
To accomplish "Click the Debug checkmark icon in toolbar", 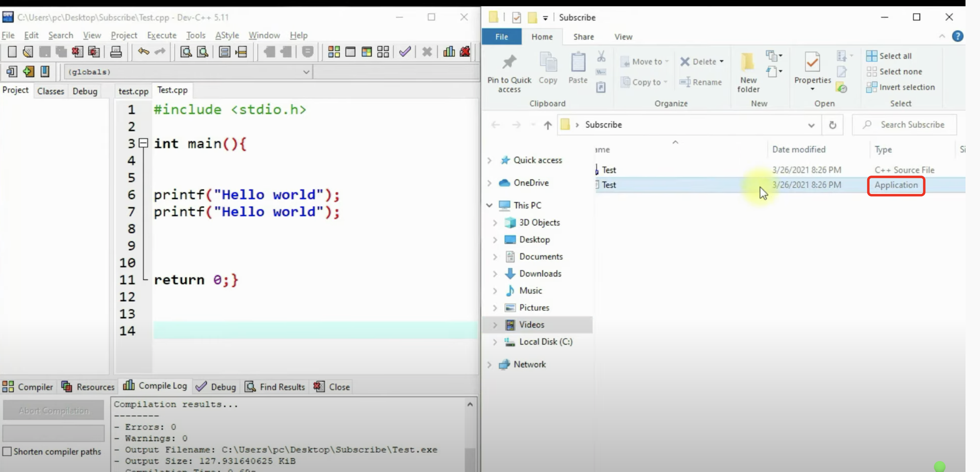I will (x=405, y=52).
